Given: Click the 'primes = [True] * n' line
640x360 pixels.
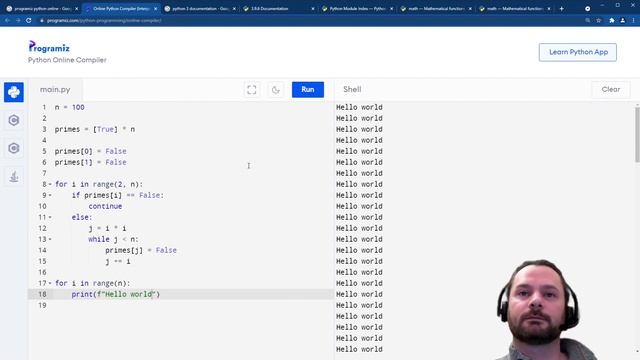Looking at the screenshot, I should click(95, 129).
